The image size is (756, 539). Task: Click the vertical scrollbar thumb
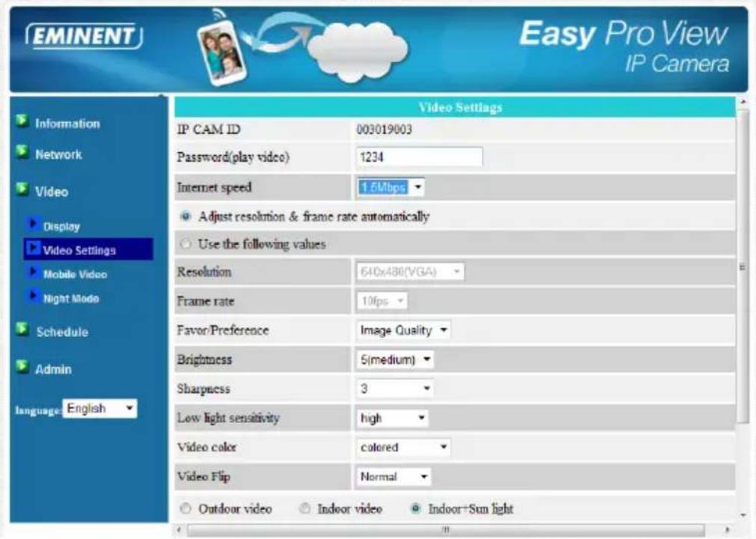coord(743,267)
